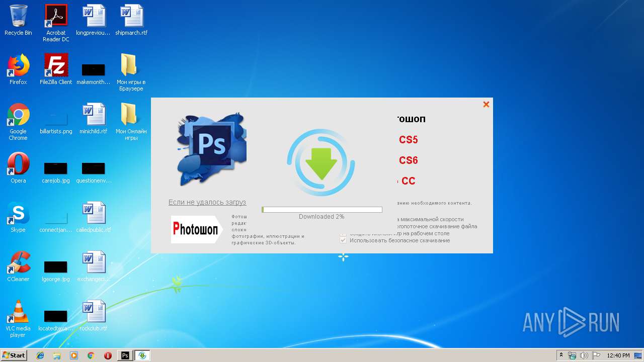Click the Downloaded 2% status text
This screenshot has height=362, width=644.
tap(321, 217)
